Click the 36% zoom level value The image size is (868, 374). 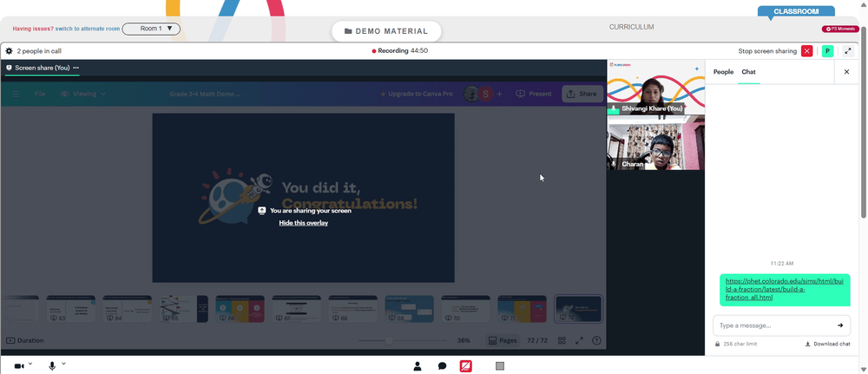point(464,340)
